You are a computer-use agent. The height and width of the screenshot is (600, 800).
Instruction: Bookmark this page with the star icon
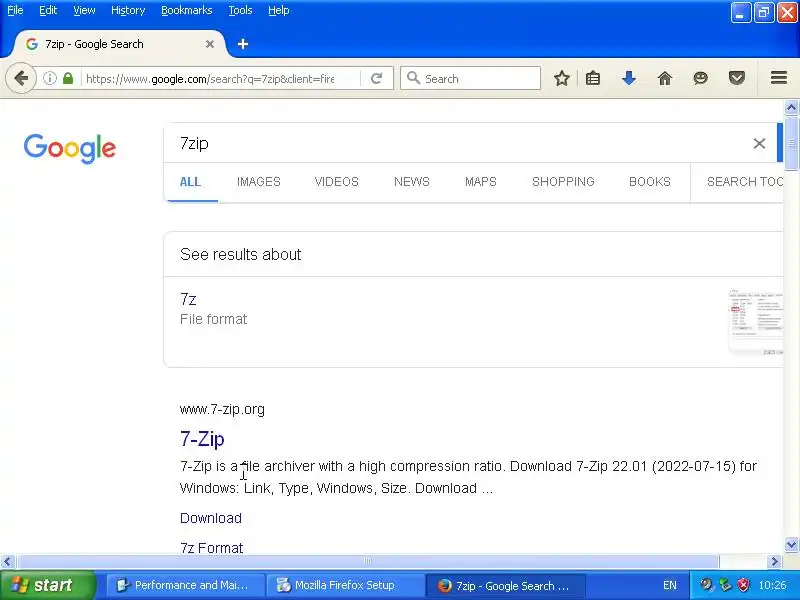tap(562, 79)
